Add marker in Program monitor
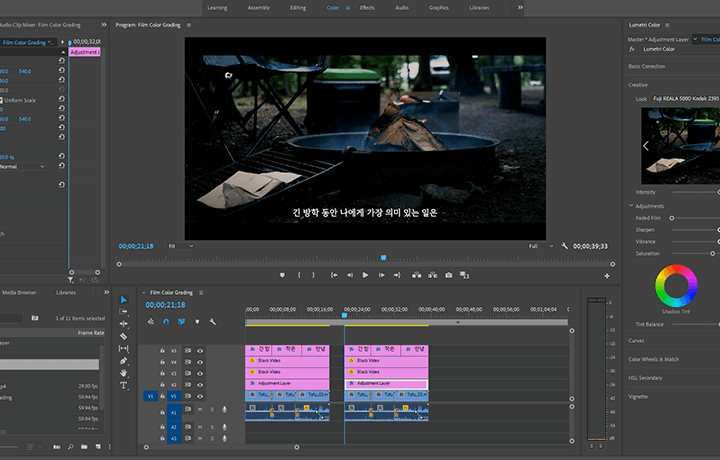 tap(282, 275)
